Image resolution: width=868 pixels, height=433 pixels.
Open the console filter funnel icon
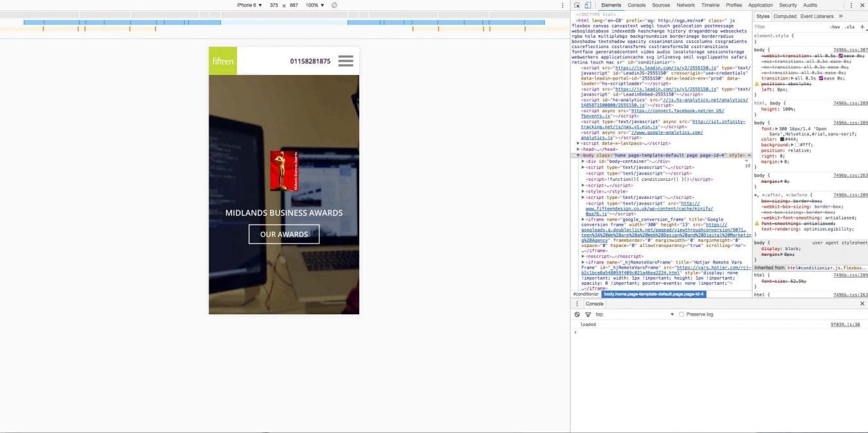(x=588, y=314)
